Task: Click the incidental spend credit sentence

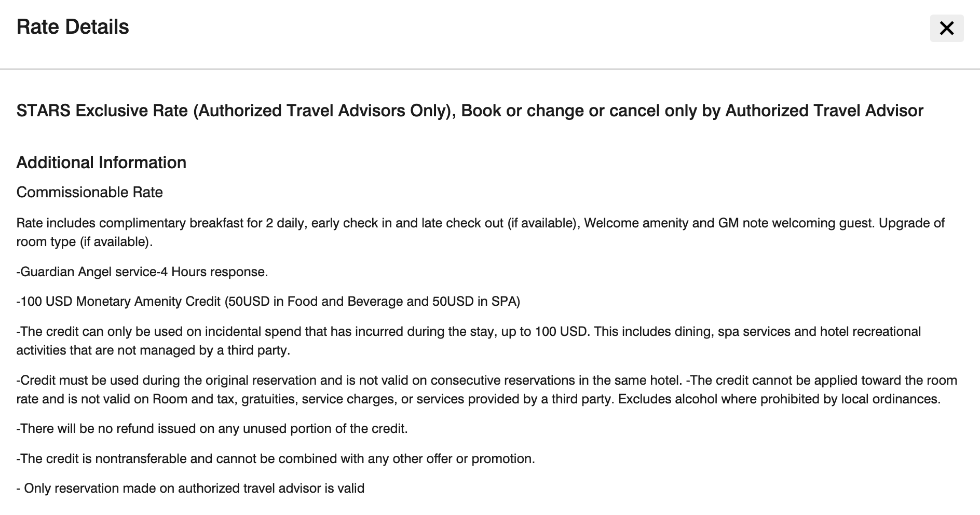Action: [469, 332]
